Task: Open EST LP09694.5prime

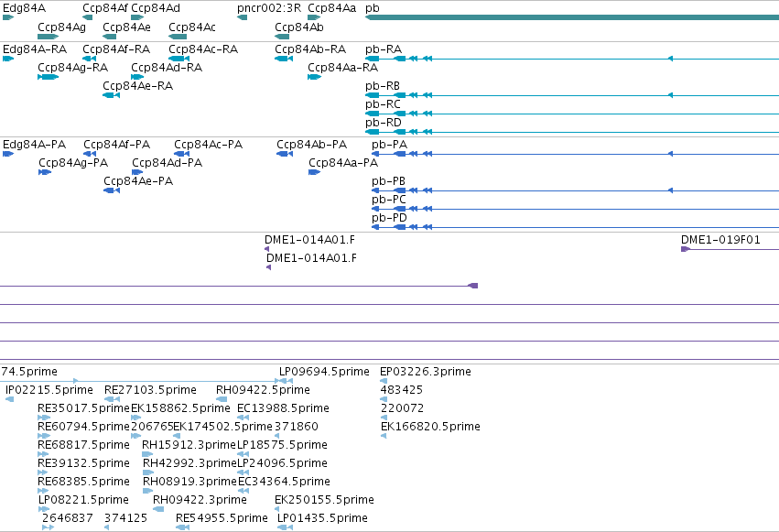Action: click(324, 372)
